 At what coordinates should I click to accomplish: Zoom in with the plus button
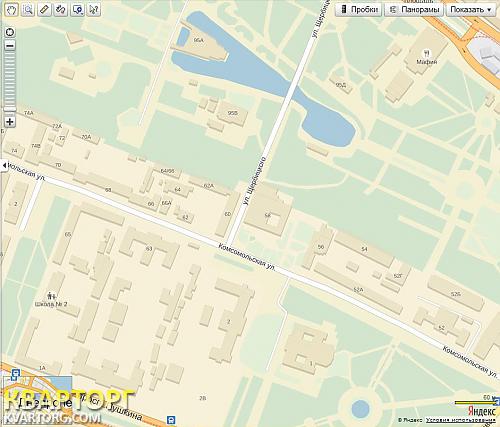(x=10, y=122)
